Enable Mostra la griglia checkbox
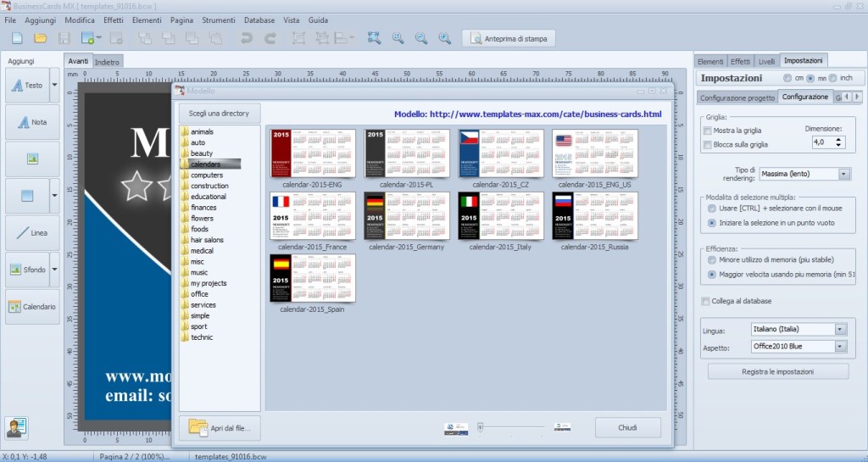Viewport: 868px width, 462px height. click(x=708, y=131)
